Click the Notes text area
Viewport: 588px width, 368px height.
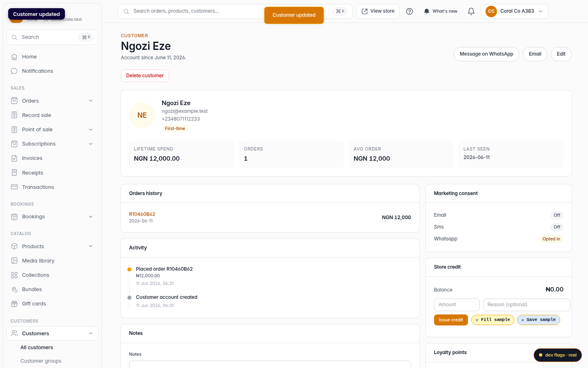point(270,364)
